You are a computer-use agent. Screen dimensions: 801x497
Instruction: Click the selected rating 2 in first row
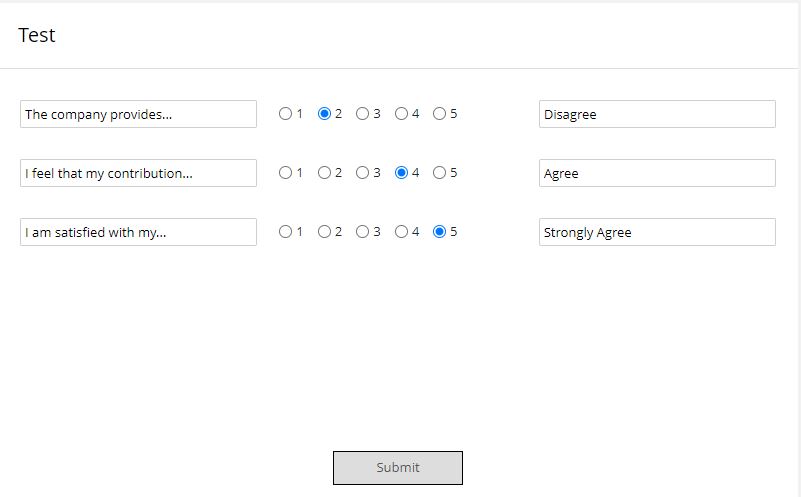pos(324,114)
